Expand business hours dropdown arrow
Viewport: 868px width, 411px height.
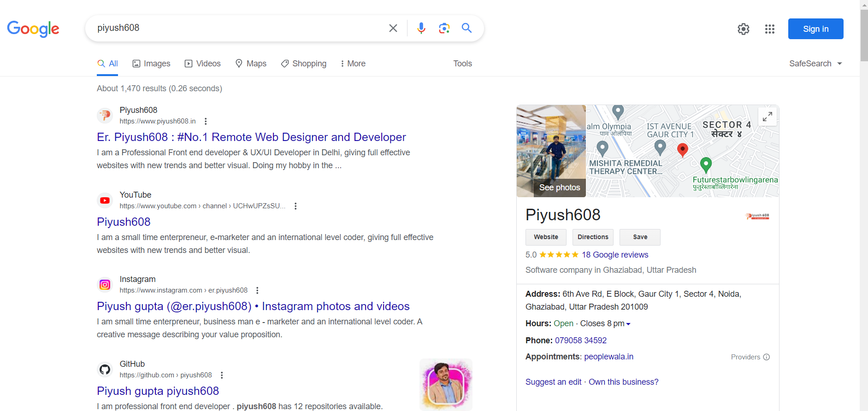[628, 324]
